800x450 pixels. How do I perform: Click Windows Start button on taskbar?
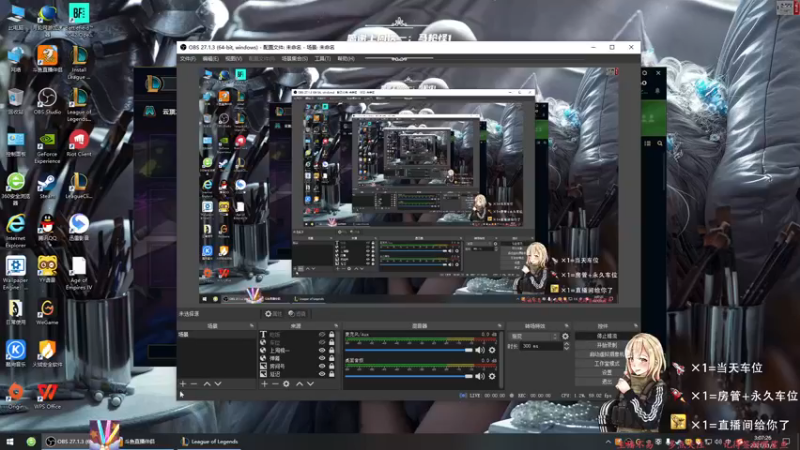coord(10,442)
